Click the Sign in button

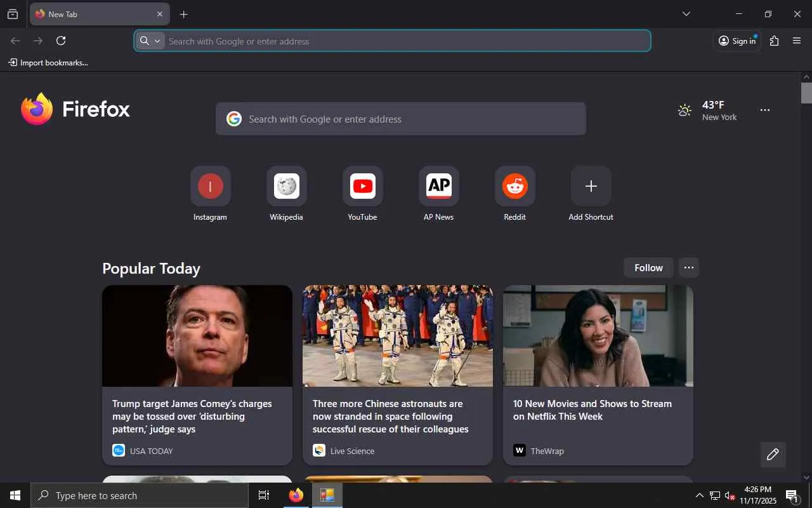(737, 41)
